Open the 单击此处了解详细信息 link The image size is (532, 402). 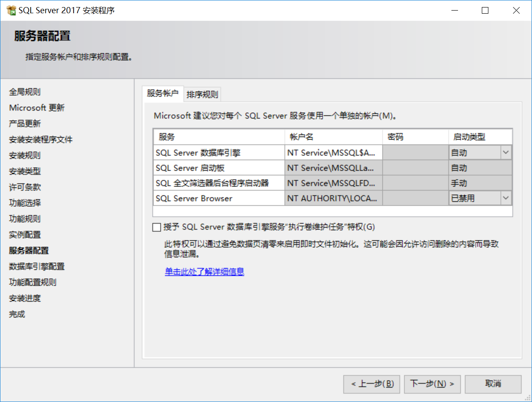[204, 272]
